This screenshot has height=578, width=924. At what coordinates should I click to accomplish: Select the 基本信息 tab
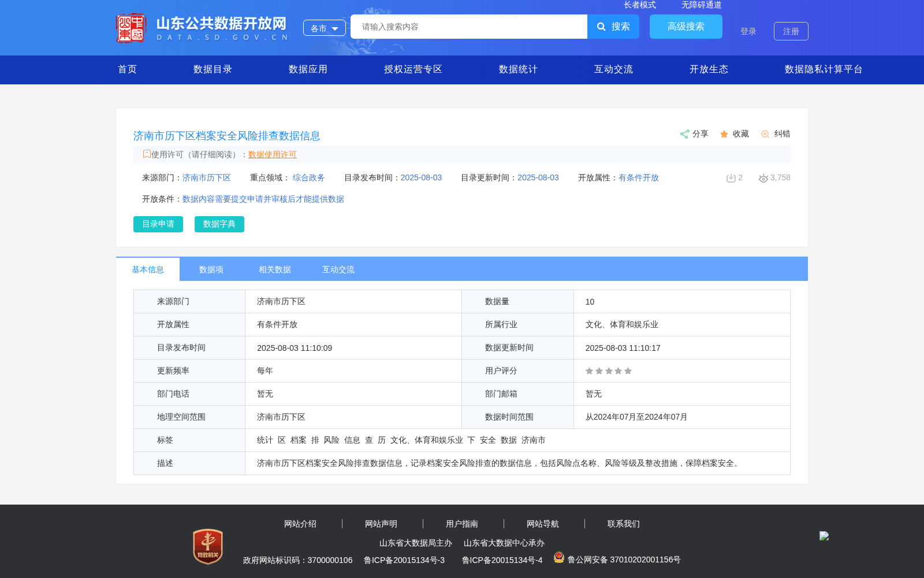(148, 269)
